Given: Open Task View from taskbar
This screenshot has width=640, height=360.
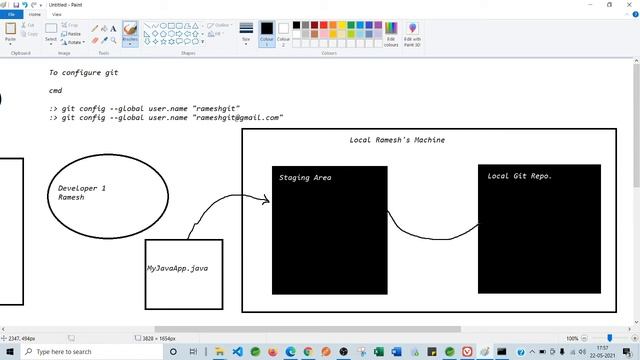Looking at the screenshot, I should click(x=193, y=351).
